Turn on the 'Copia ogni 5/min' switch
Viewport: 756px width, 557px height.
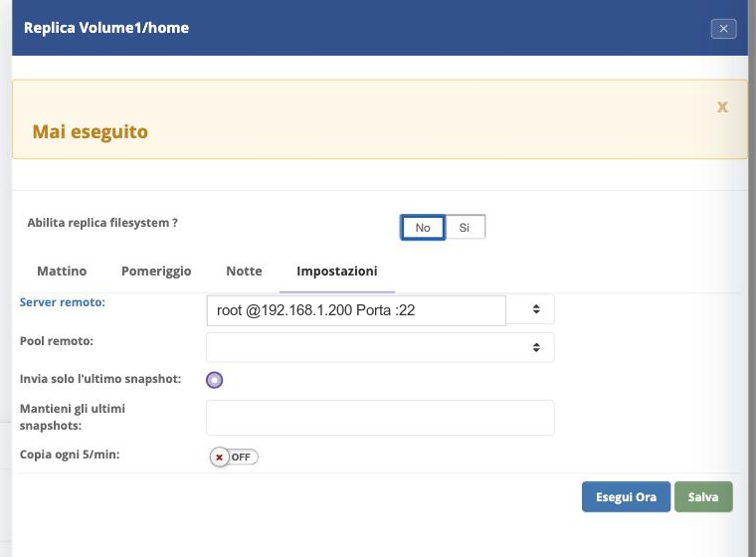(234, 457)
